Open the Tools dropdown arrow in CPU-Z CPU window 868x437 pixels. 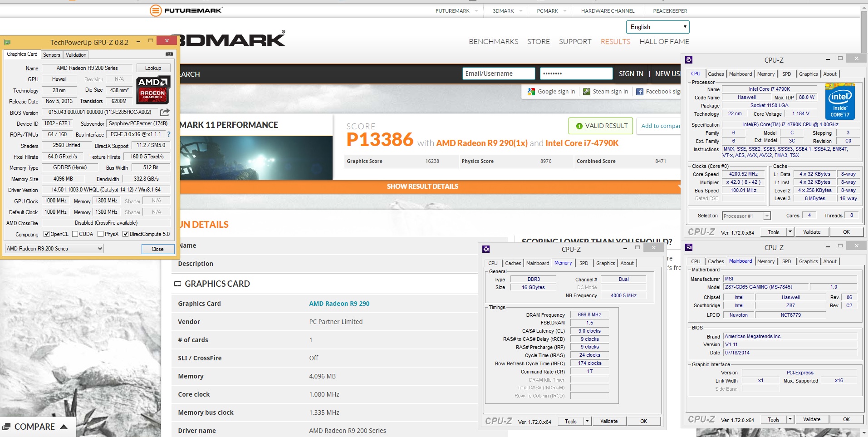pos(790,232)
